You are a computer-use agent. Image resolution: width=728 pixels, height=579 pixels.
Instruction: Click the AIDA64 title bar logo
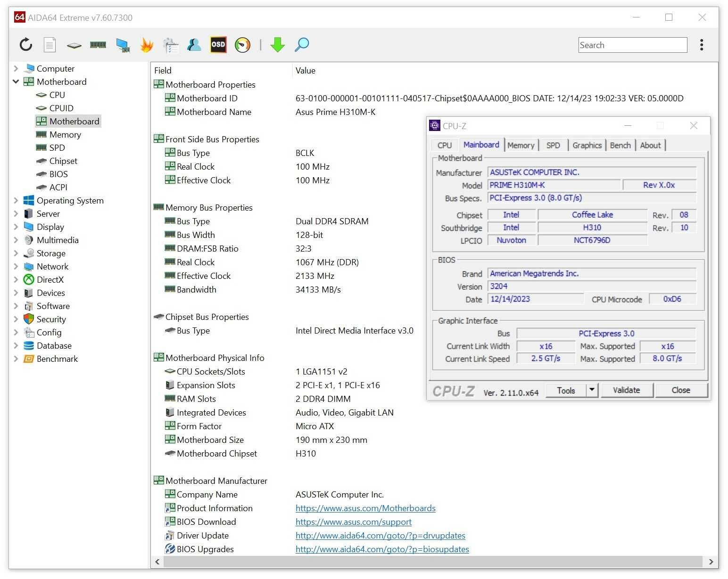tap(19, 17)
